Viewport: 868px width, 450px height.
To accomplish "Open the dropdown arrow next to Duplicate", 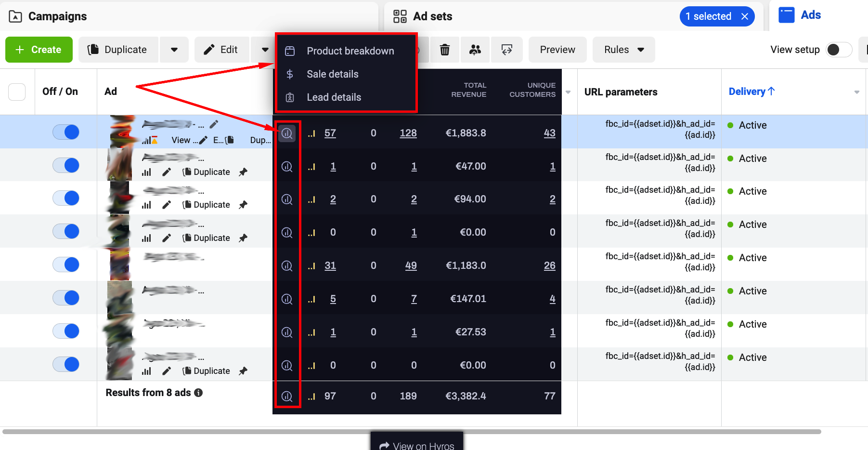I will click(174, 50).
